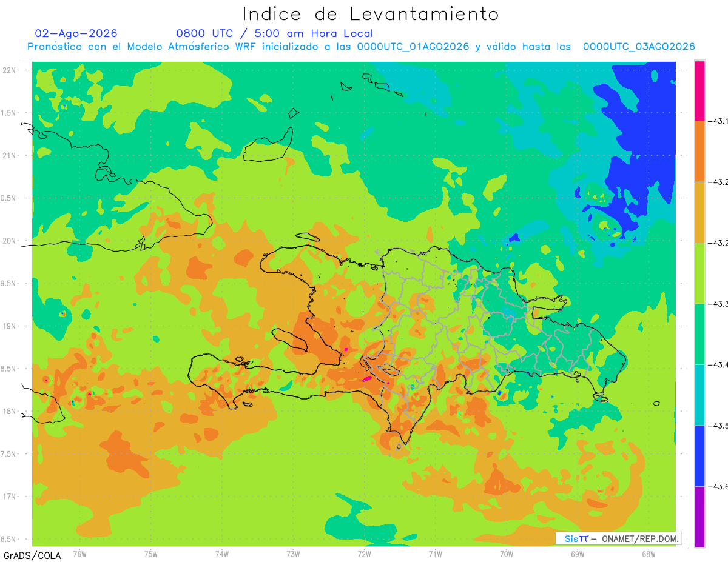
Task: Click the "-43.4" color bar value
Action: 718,364
